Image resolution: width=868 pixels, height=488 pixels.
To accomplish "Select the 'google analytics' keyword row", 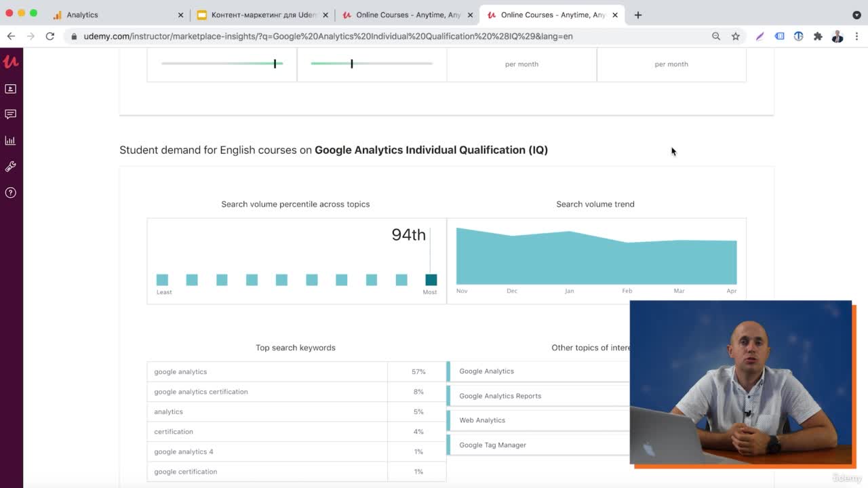I will click(x=296, y=371).
